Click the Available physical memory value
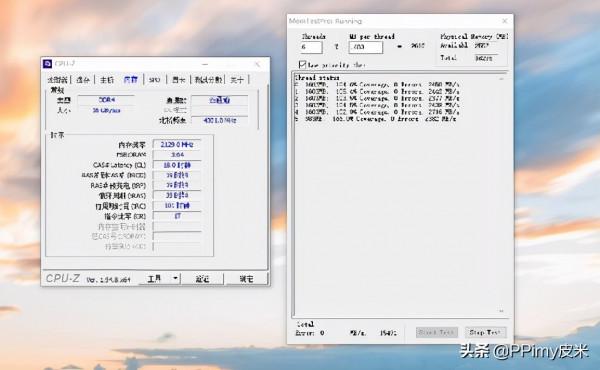The height and width of the screenshot is (370, 600). pos(481,46)
